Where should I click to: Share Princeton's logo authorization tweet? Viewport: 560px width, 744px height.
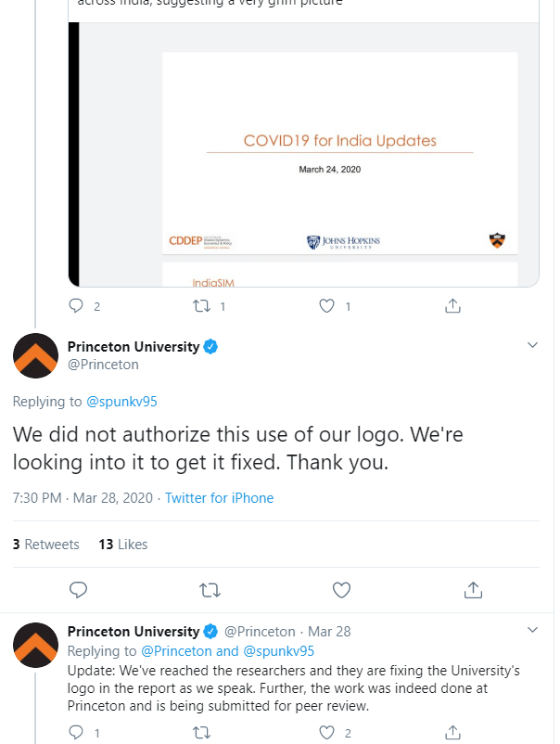point(473,589)
